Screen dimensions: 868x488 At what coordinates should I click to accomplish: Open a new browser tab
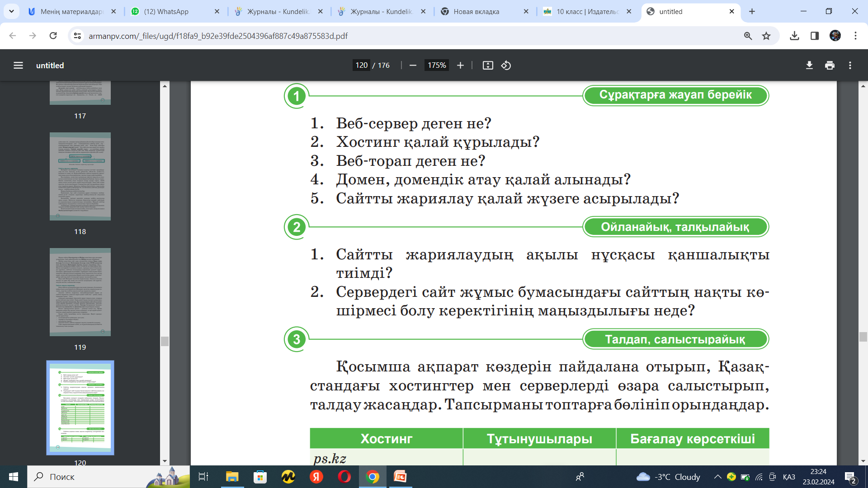pyautogui.click(x=752, y=11)
